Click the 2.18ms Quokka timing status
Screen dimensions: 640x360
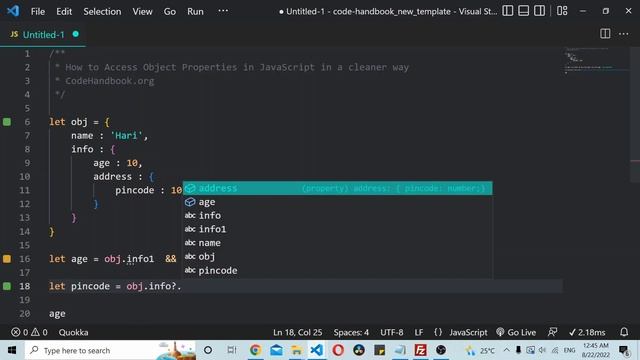[x=587, y=332]
